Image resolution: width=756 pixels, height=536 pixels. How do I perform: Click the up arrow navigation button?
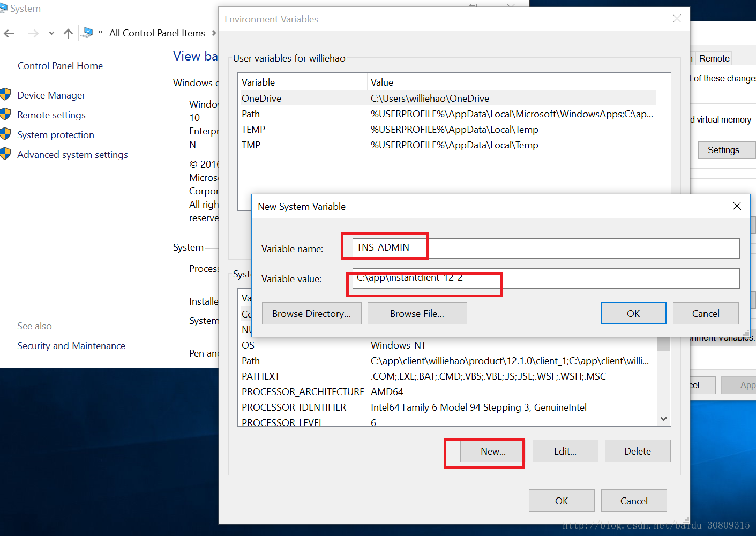click(68, 33)
